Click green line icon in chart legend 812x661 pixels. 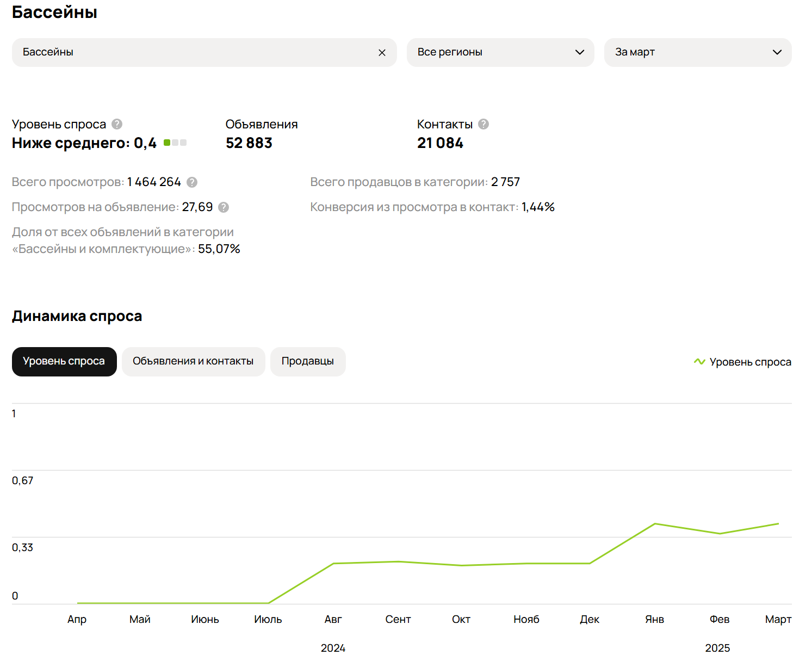(699, 362)
